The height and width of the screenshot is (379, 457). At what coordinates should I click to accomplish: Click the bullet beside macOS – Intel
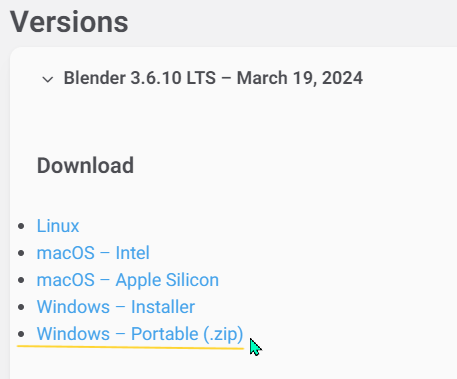click(21, 253)
